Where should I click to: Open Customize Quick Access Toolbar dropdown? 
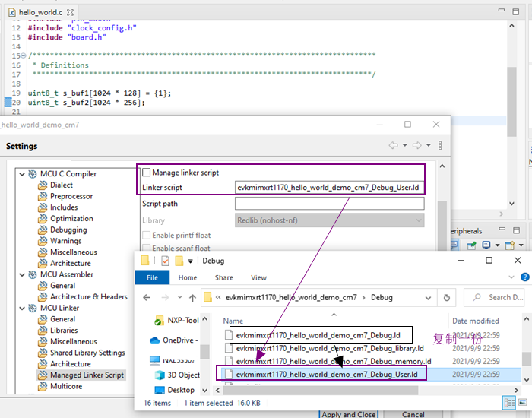[x=190, y=261]
